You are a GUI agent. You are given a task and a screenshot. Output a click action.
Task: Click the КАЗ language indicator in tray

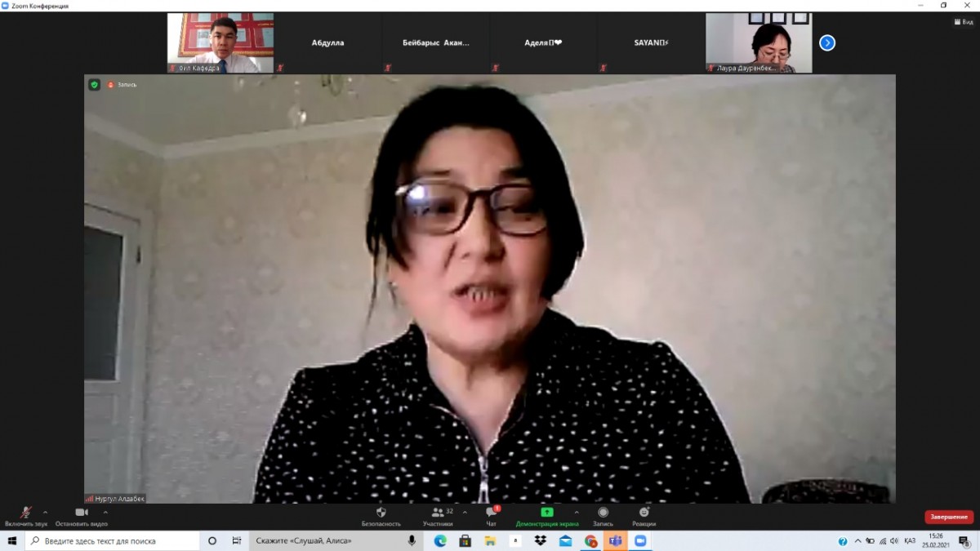[x=909, y=541]
